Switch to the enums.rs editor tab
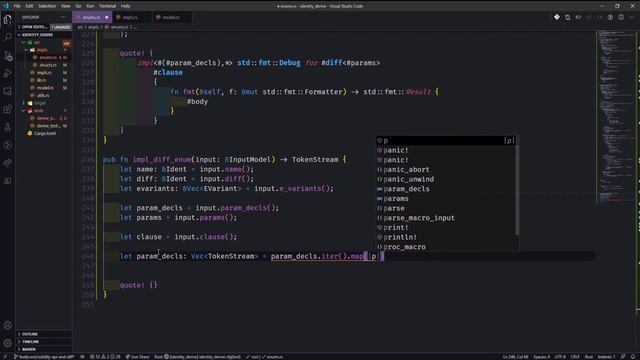640x360 pixels. (x=91, y=18)
